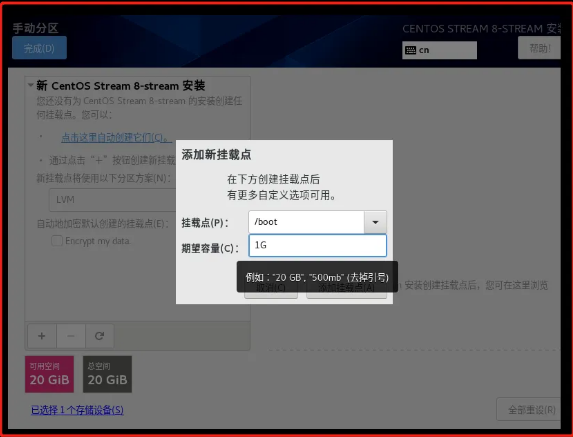
Task: Click the minus remove mount point icon
Action: [71, 336]
